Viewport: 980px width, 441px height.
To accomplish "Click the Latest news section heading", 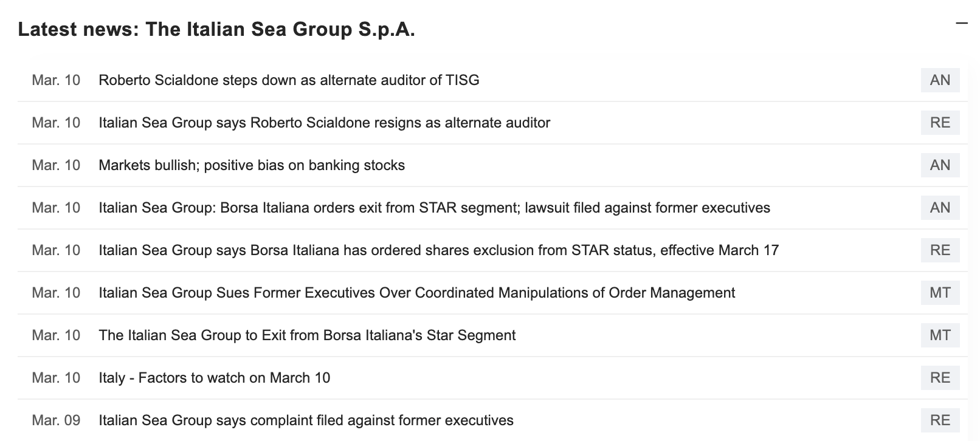I will pos(216,29).
